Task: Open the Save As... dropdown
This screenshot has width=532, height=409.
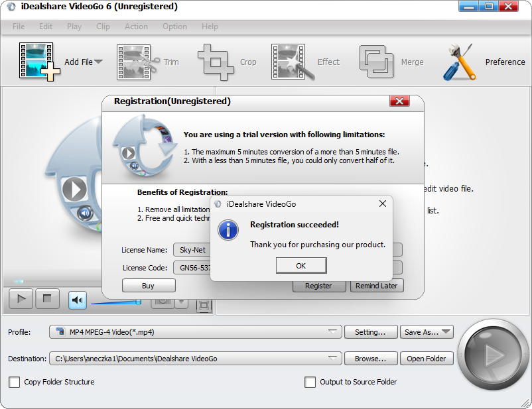Action: (x=427, y=332)
